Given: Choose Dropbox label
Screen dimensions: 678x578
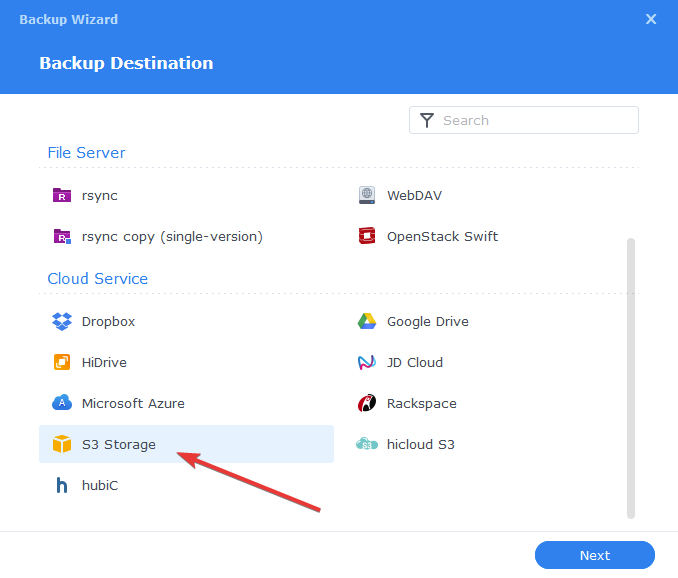Looking at the screenshot, I should [x=109, y=322].
